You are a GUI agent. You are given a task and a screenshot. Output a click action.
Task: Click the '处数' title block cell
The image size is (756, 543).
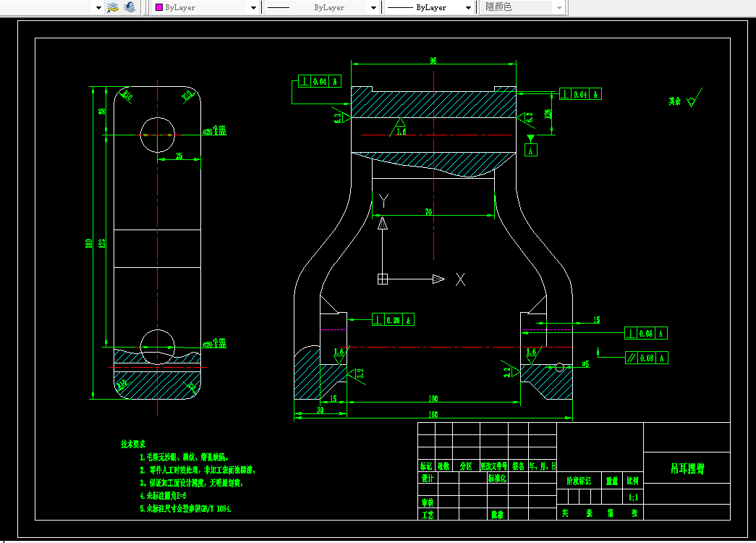click(443, 466)
